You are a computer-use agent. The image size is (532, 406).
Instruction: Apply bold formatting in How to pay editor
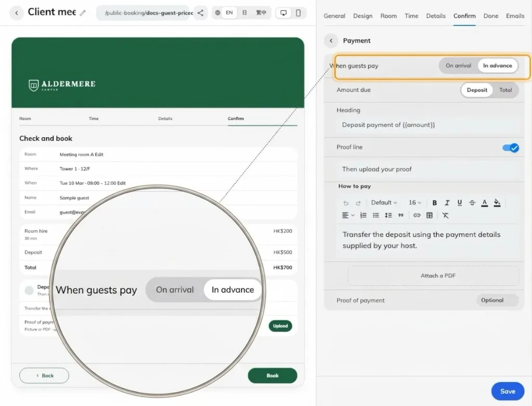tap(434, 203)
